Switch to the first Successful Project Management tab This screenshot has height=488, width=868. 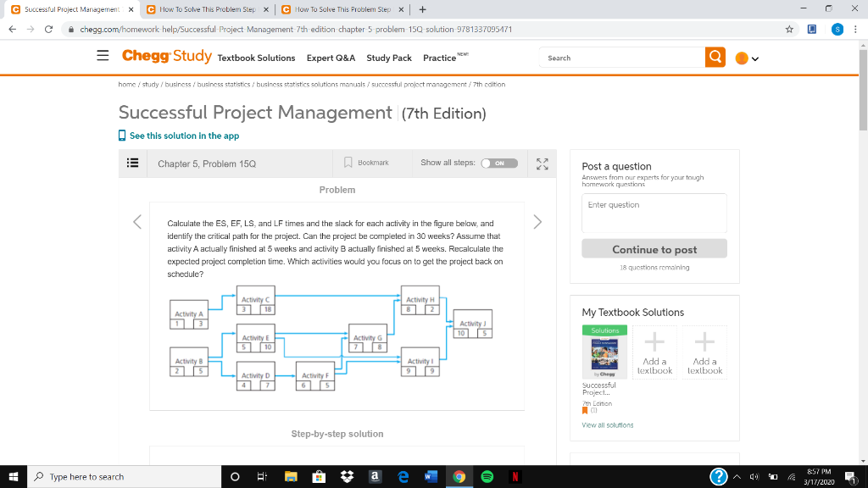(x=71, y=9)
